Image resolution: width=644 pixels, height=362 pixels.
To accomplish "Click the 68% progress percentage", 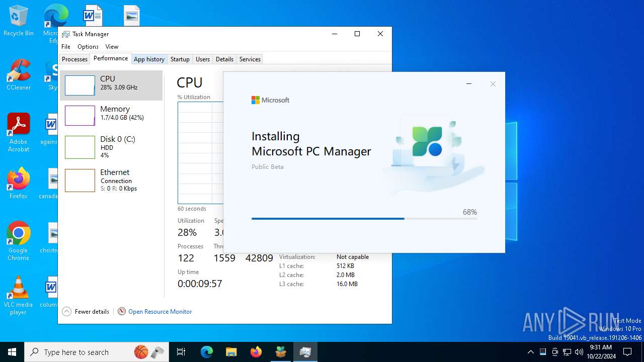I will (470, 212).
